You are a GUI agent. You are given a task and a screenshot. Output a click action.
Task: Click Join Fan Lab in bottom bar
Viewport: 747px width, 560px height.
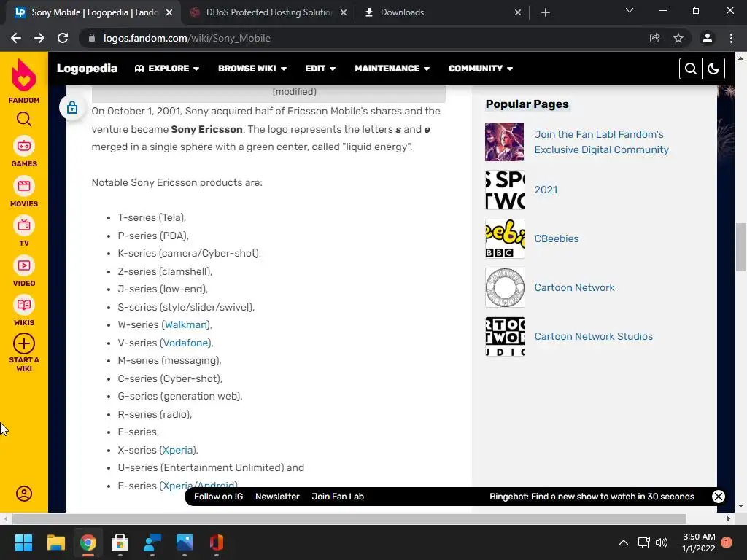[x=338, y=497]
